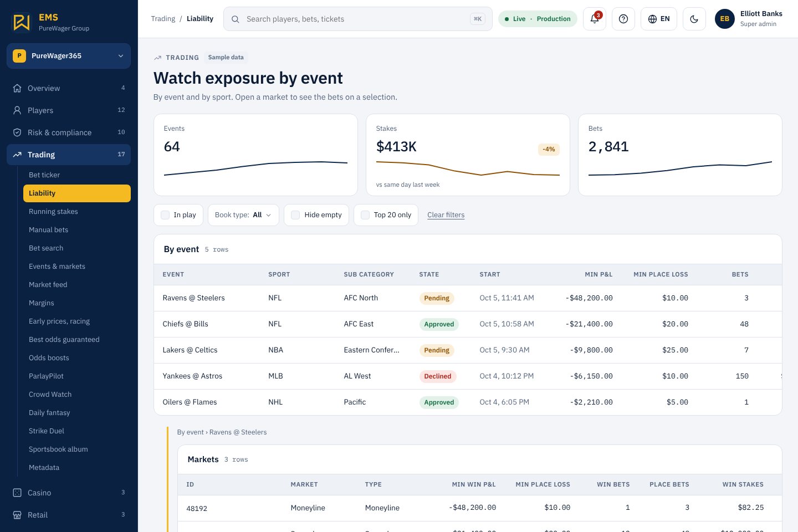
Task: Toggle dark mode moon icon
Action: click(694, 19)
